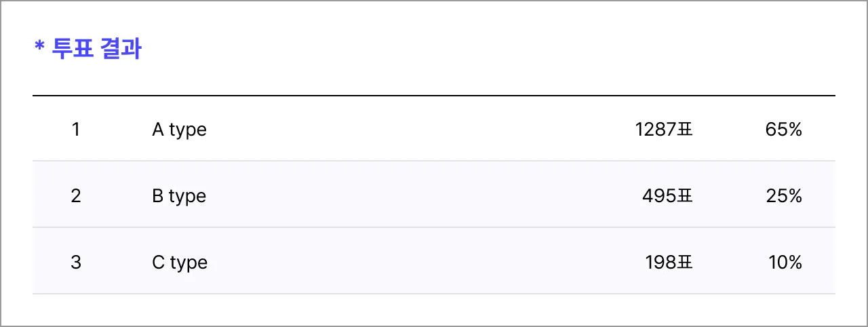Click the A type label
This screenshot has width=868, height=327.
click(x=179, y=129)
